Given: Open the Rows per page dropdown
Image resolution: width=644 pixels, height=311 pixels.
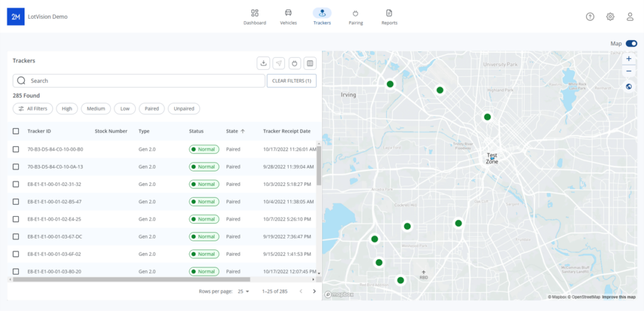Looking at the screenshot, I should click(x=243, y=292).
